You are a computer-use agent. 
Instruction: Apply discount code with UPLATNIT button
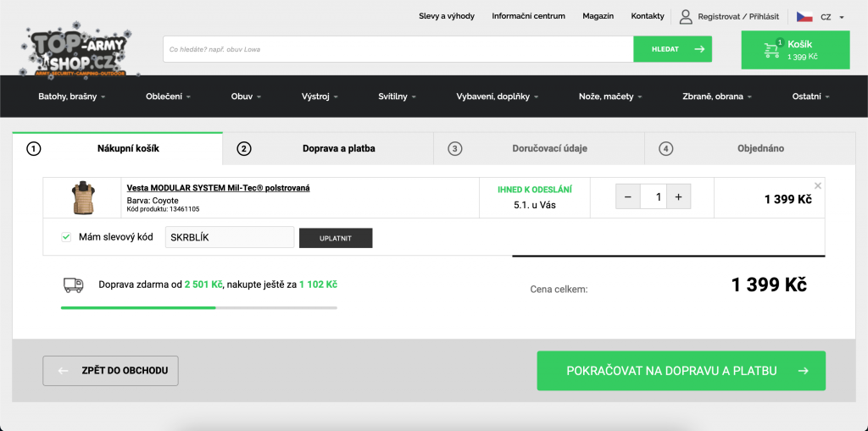(336, 238)
